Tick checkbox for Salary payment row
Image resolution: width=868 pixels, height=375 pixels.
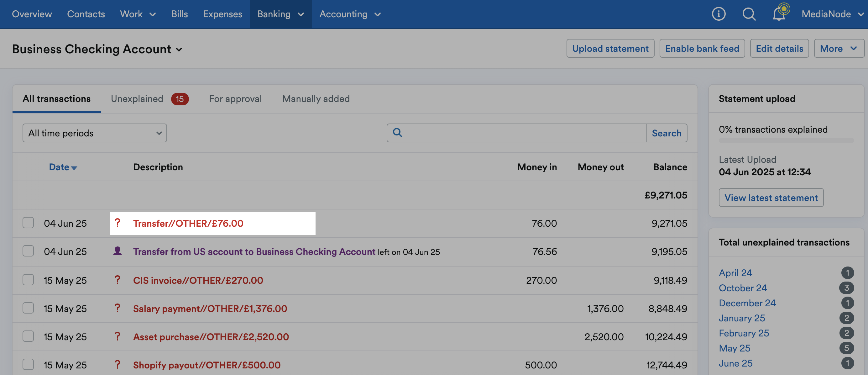[28, 308]
